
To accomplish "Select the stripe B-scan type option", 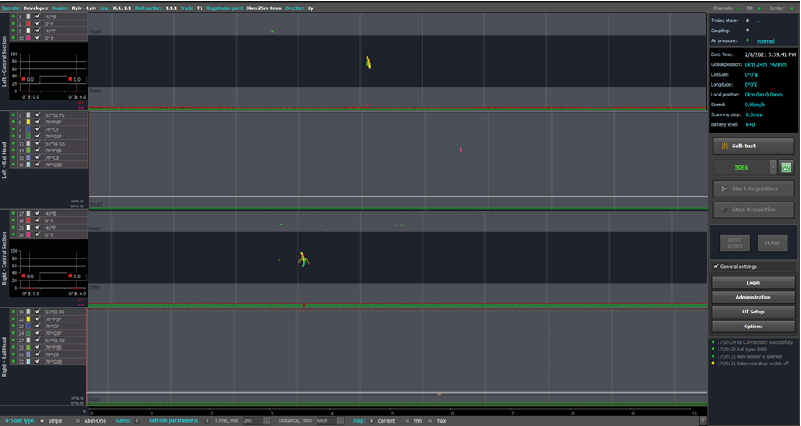I will (x=41, y=421).
